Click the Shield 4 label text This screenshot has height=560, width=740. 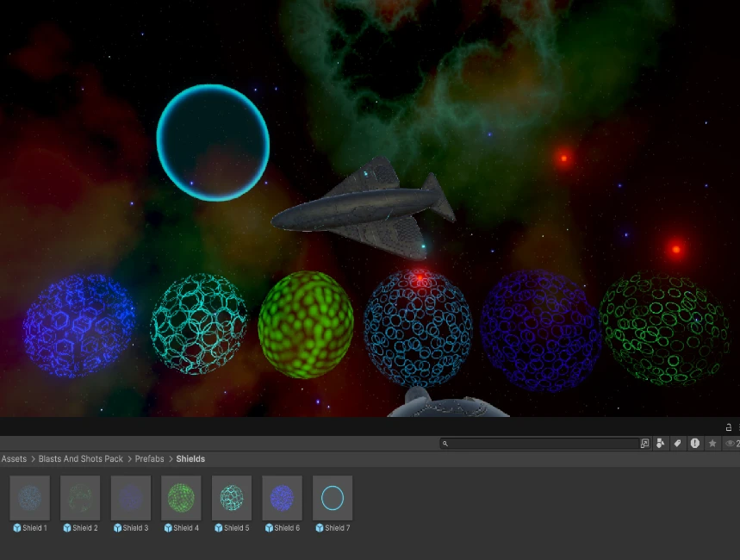186,528
